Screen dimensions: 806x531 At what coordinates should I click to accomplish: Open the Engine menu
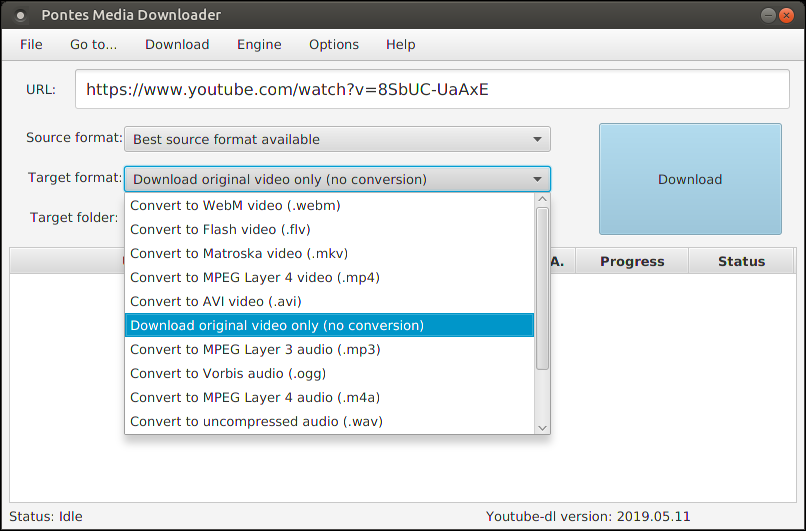pyautogui.click(x=259, y=44)
